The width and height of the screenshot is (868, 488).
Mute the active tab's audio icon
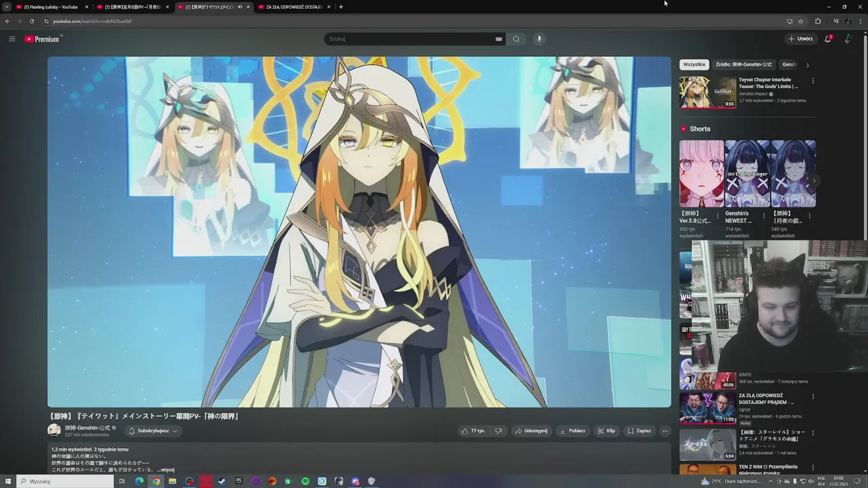click(x=239, y=7)
